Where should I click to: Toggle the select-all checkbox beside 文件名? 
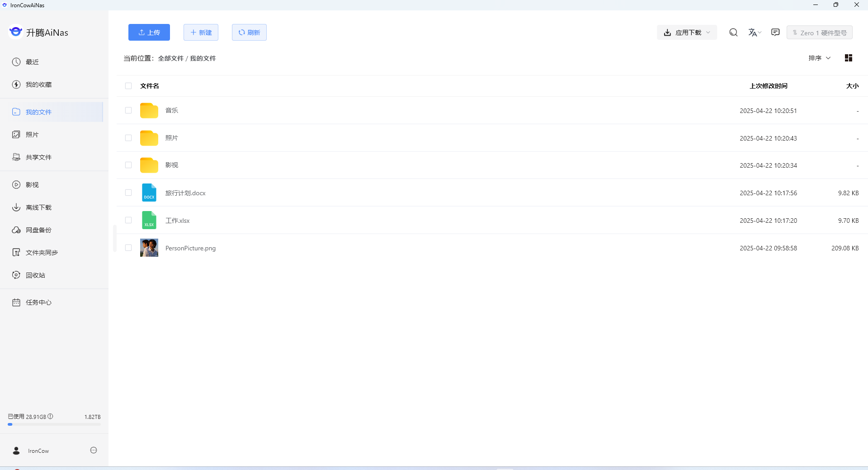pos(128,86)
